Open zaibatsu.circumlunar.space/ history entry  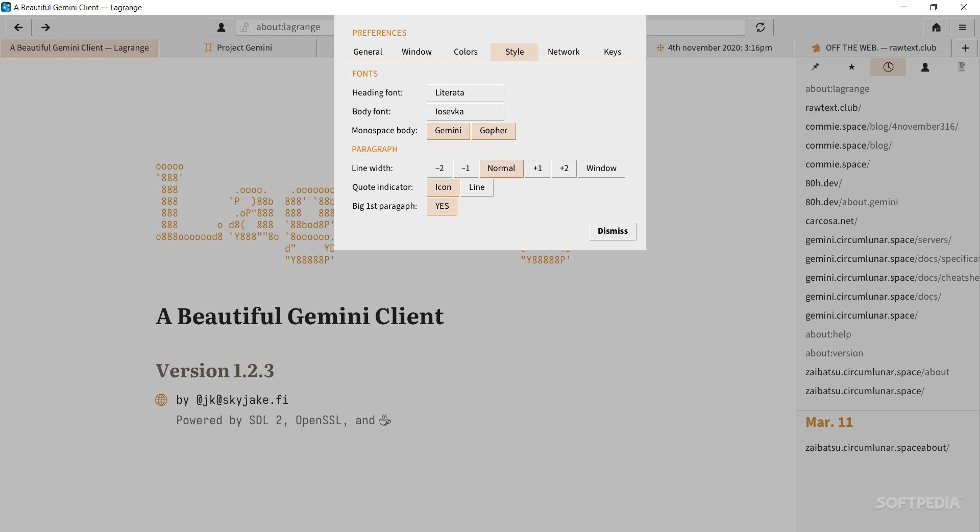point(887,391)
